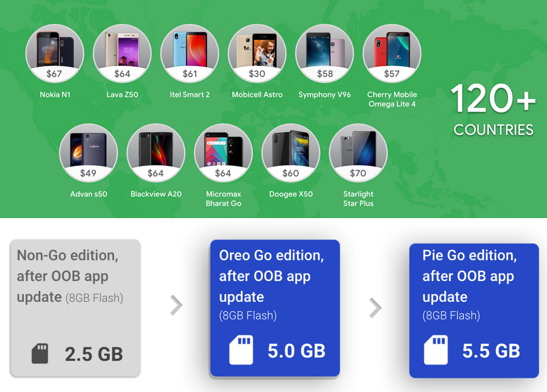
Task: Select the Micromax Bharat Go thumbnail
Action: (x=223, y=153)
